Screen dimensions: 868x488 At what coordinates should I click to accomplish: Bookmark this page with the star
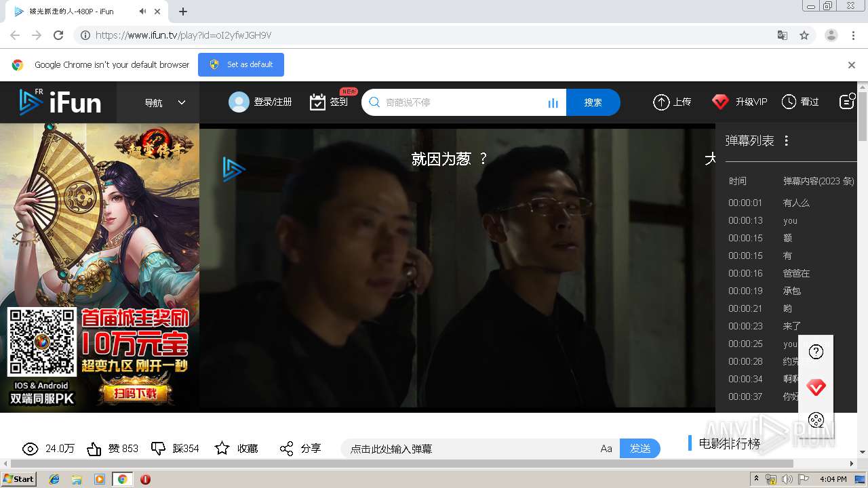(804, 35)
